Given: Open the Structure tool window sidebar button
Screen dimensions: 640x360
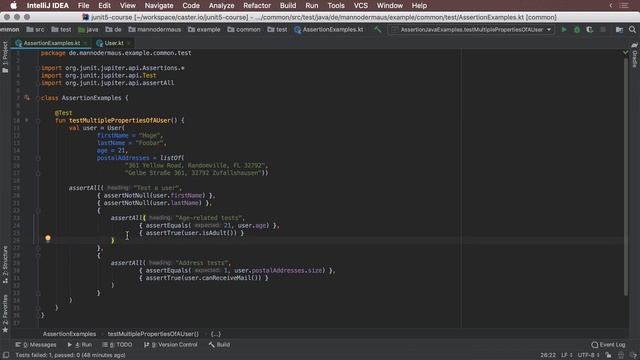Looking at the screenshot, I should [5, 264].
